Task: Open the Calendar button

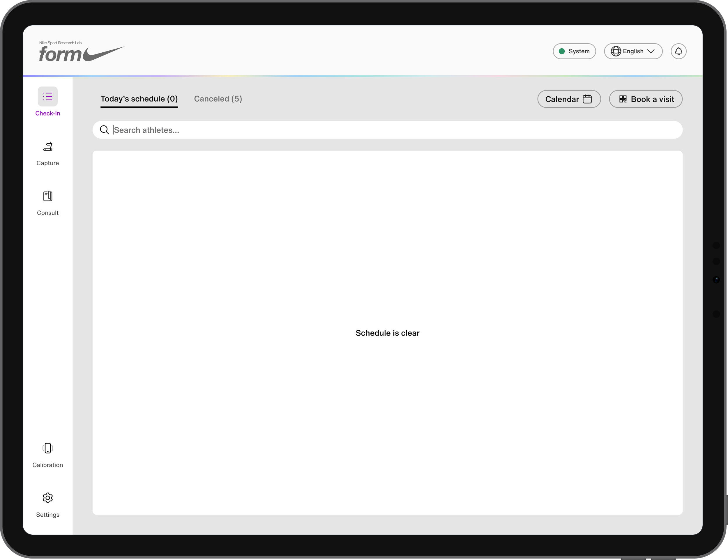Action: tap(569, 99)
